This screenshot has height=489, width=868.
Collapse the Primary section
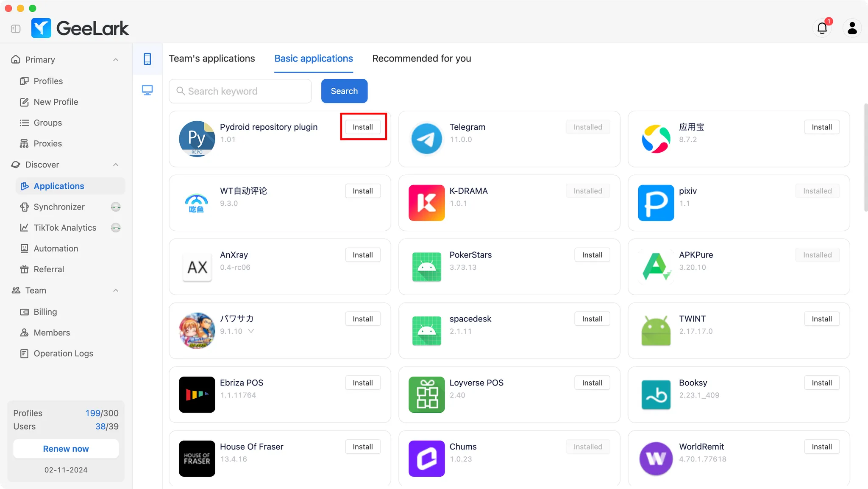[116, 60]
